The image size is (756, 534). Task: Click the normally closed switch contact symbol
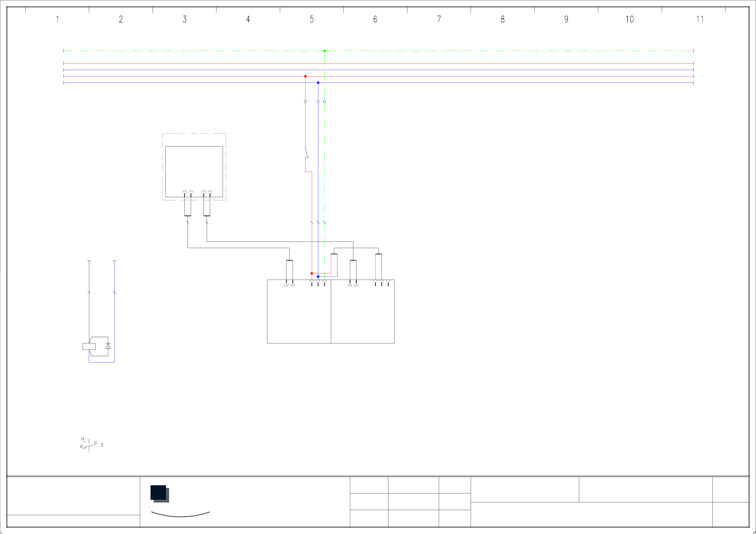click(307, 153)
